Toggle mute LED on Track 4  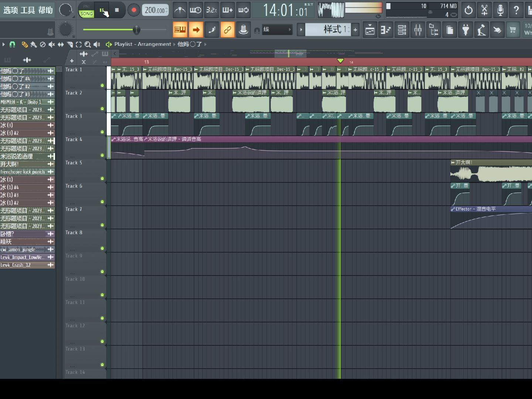click(102, 155)
